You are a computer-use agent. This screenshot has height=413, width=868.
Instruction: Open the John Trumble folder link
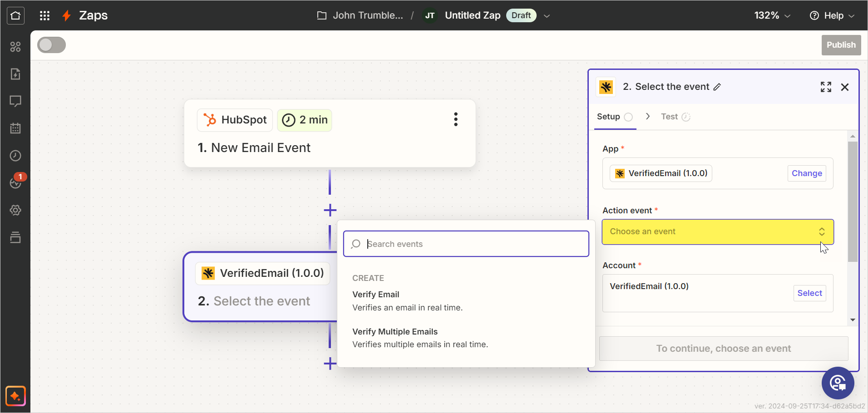pyautogui.click(x=368, y=16)
